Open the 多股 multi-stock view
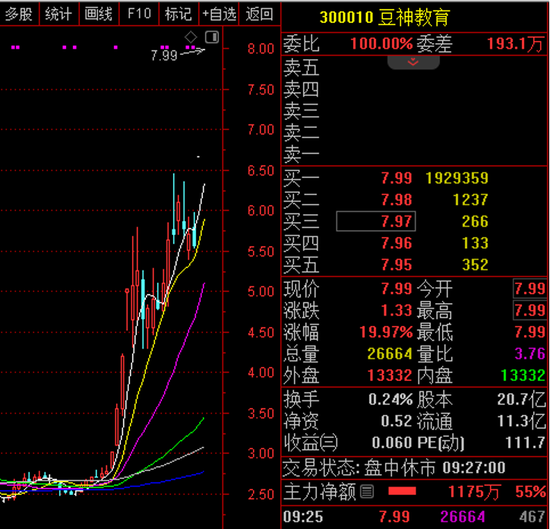Viewport: 550px width, 529px height. tap(19, 14)
